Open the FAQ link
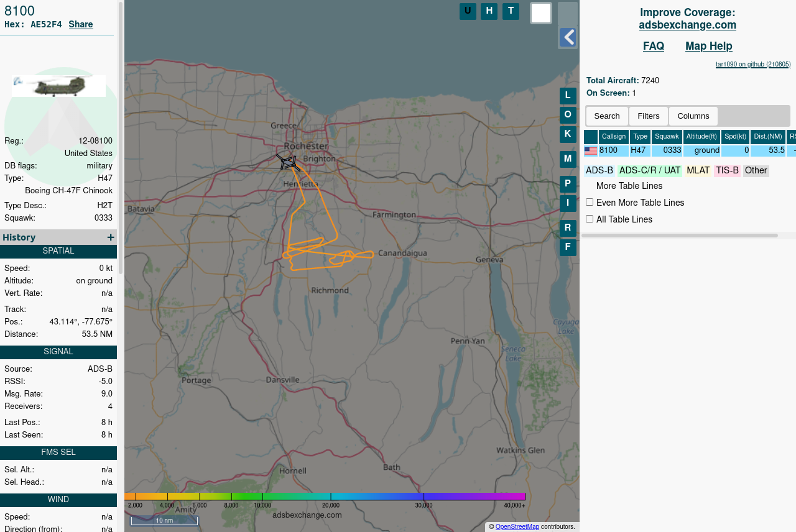 click(x=654, y=47)
